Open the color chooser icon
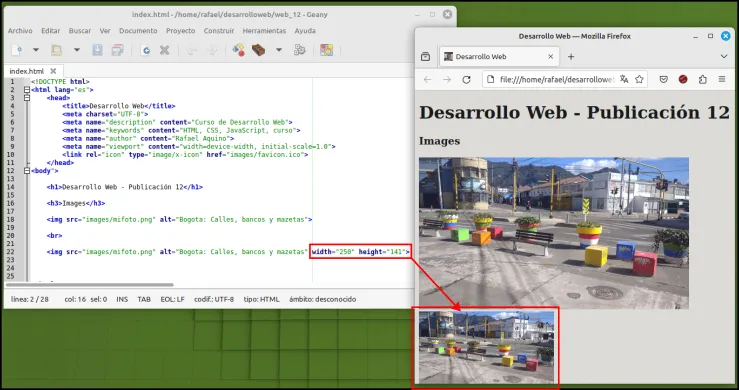Screen dimensions: 739x390 326,50
